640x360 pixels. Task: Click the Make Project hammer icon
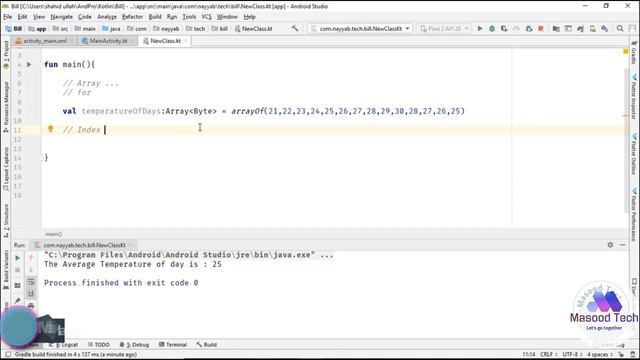point(295,28)
